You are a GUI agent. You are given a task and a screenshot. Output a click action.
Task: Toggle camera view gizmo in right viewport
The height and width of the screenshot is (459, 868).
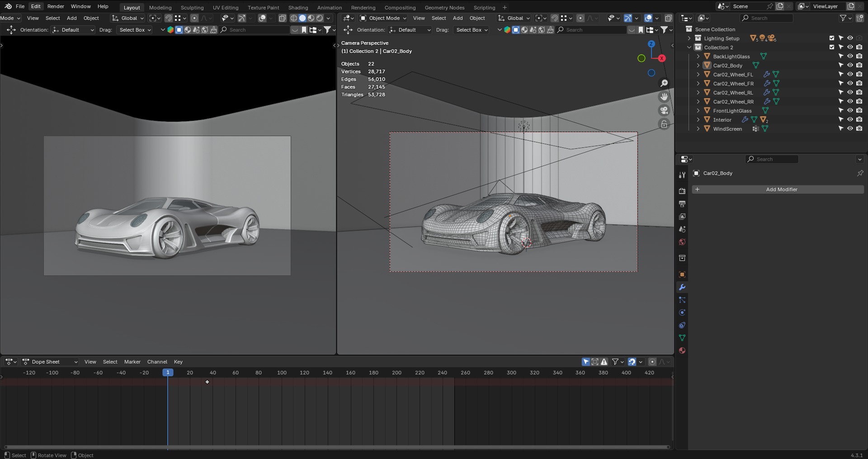(664, 110)
